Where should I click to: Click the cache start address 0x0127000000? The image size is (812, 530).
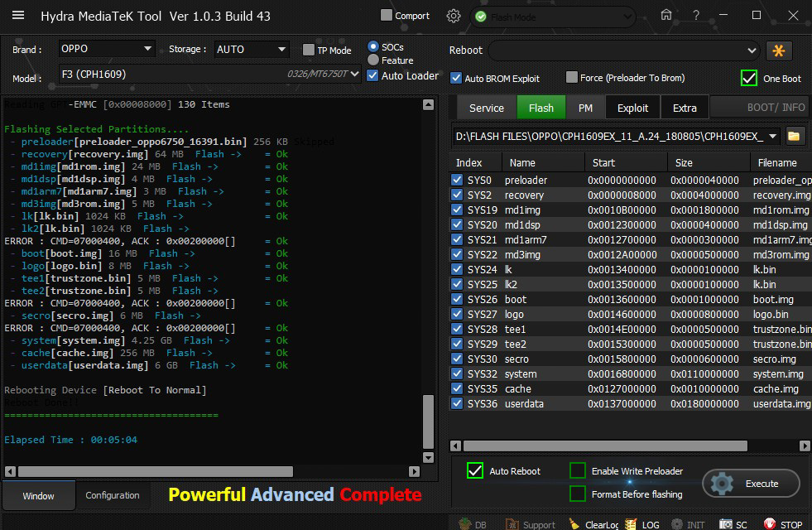(622, 388)
